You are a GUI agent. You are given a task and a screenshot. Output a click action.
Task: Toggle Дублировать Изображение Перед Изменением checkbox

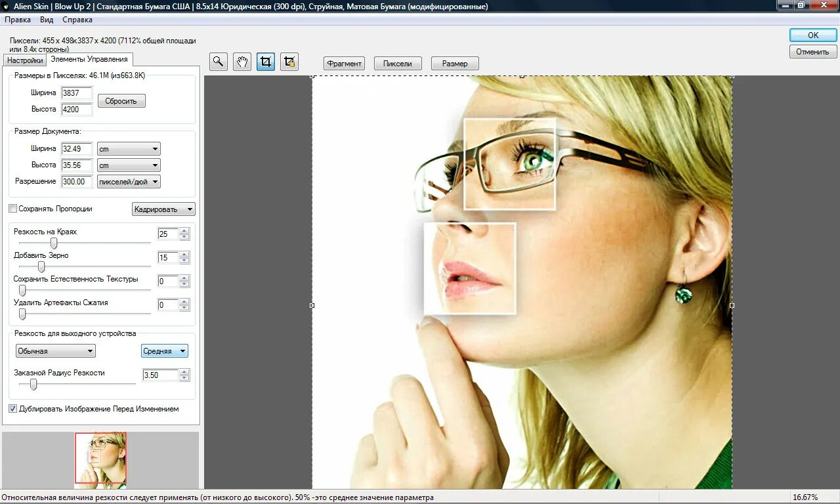pyautogui.click(x=12, y=409)
